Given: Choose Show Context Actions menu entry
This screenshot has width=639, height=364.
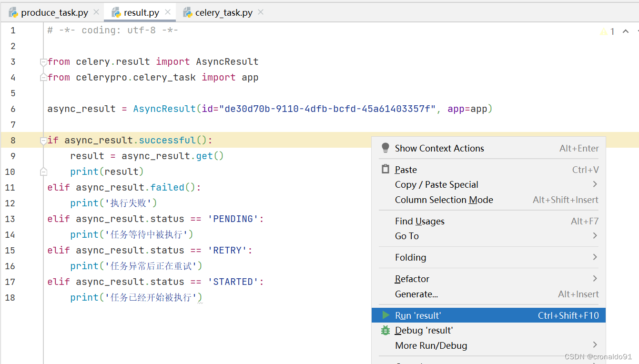Looking at the screenshot, I should tap(488, 148).
